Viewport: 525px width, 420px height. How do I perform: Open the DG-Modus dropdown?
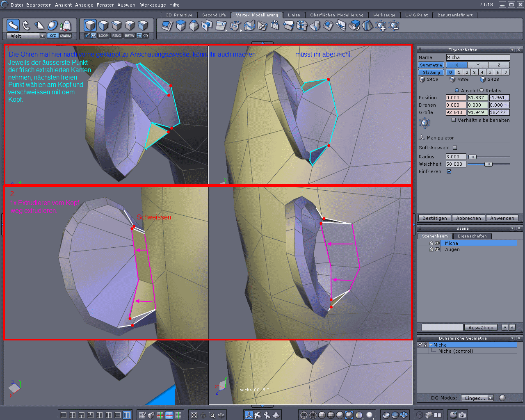(490, 398)
